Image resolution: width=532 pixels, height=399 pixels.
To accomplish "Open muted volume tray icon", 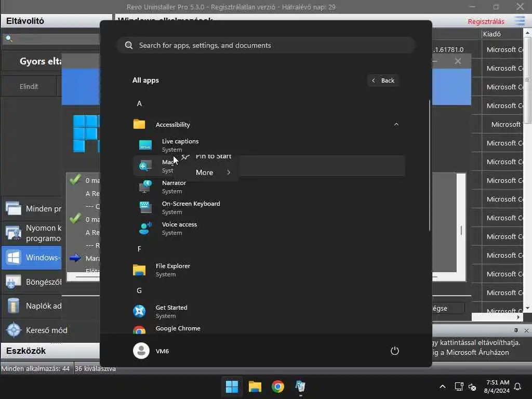I will [472, 387].
